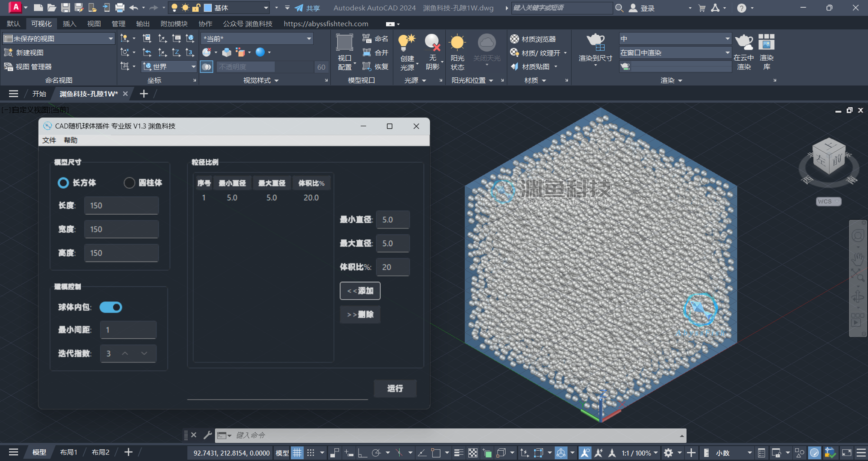Toggle snap mode in status bar
868x461 pixels.
tap(311, 453)
